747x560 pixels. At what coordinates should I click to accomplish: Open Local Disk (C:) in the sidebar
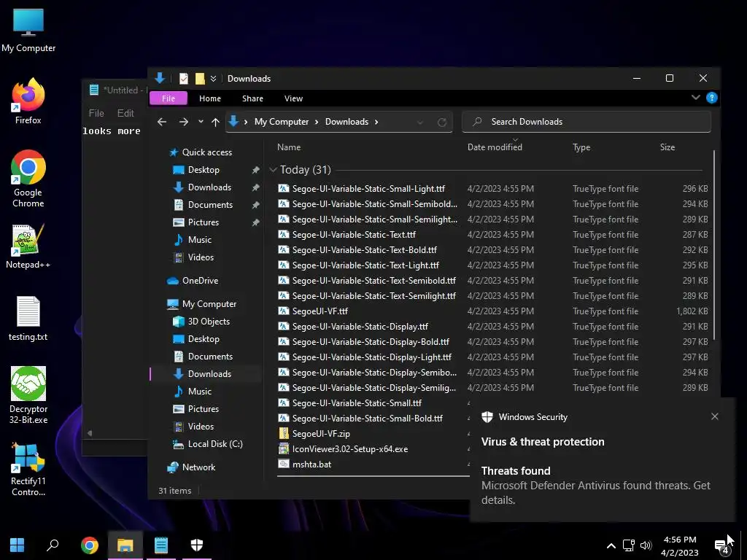pos(215,444)
